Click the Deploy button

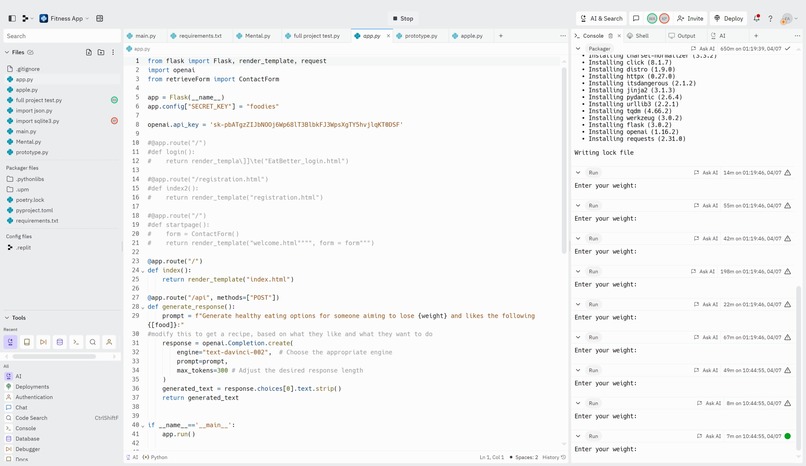(729, 18)
